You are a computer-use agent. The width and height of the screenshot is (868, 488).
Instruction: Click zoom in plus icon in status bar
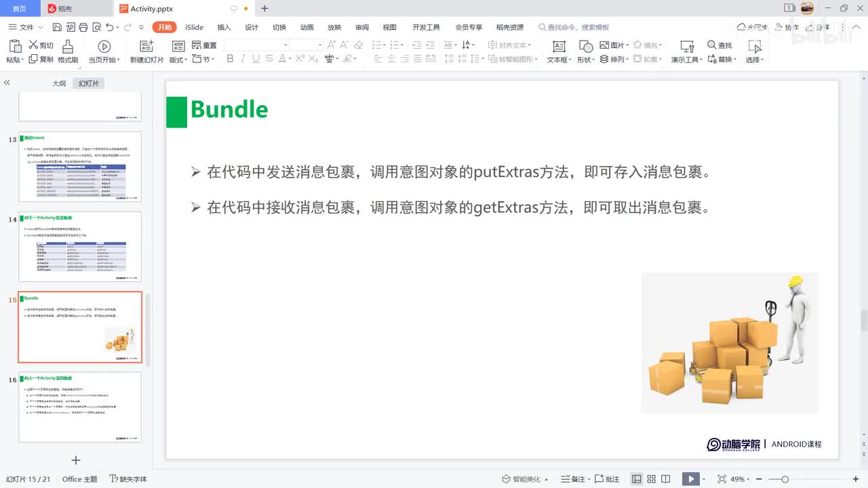coord(857,479)
